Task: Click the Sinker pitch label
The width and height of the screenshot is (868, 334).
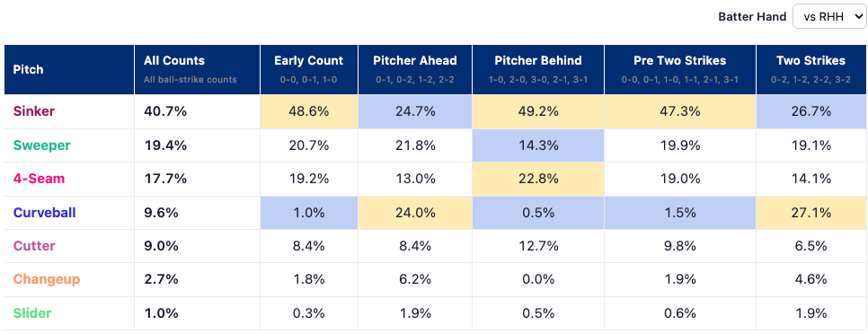Action: tap(34, 111)
